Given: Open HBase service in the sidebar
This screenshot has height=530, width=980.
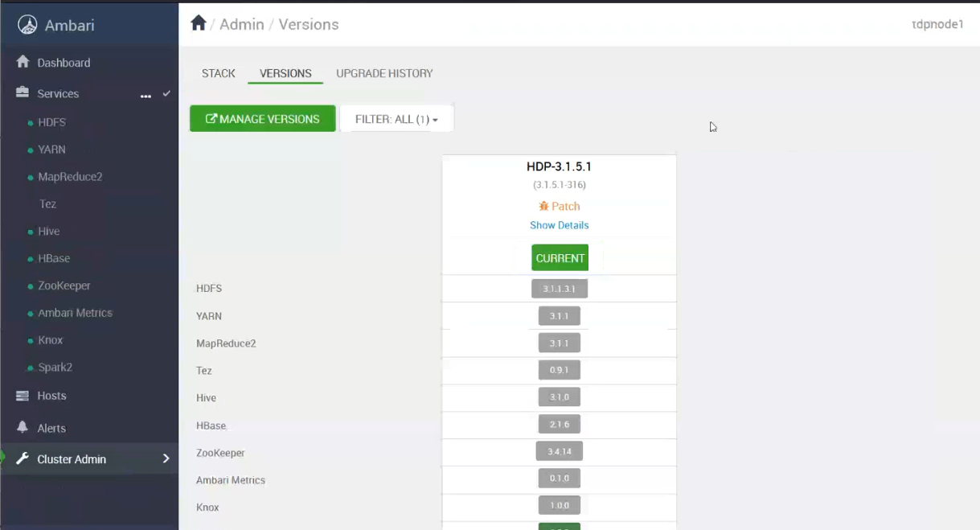Looking at the screenshot, I should (x=54, y=259).
